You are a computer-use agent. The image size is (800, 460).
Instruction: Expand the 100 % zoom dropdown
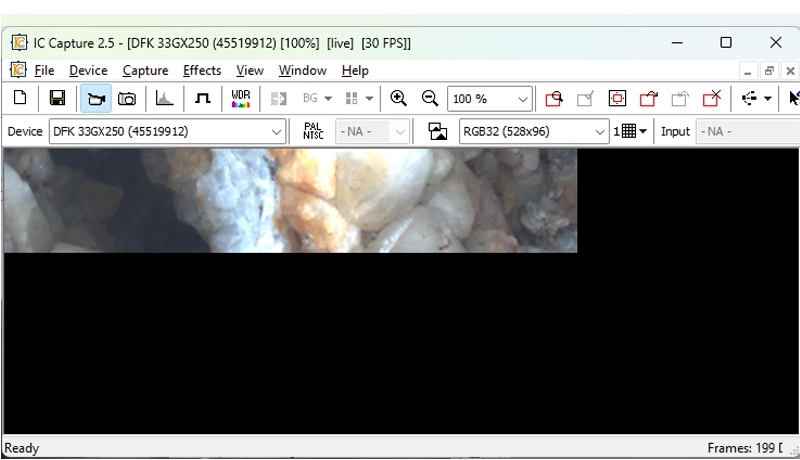522,99
